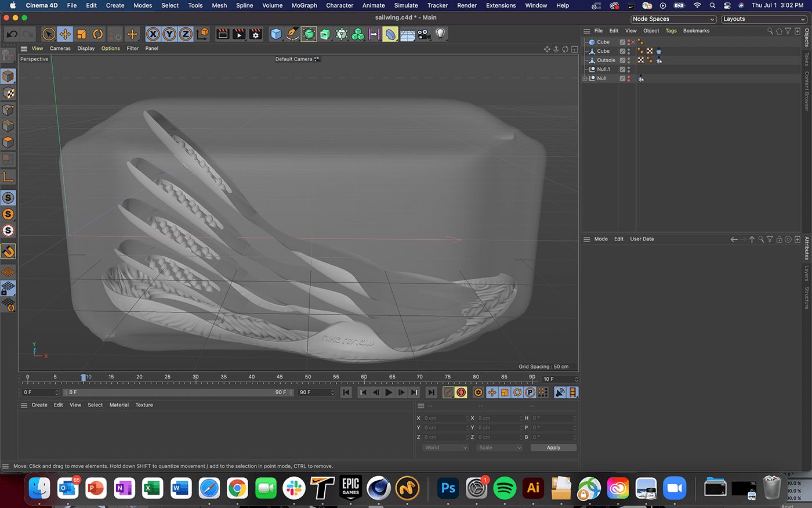Open Edit Render Settings
Screen dimensions: 812x508
tap(255, 34)
